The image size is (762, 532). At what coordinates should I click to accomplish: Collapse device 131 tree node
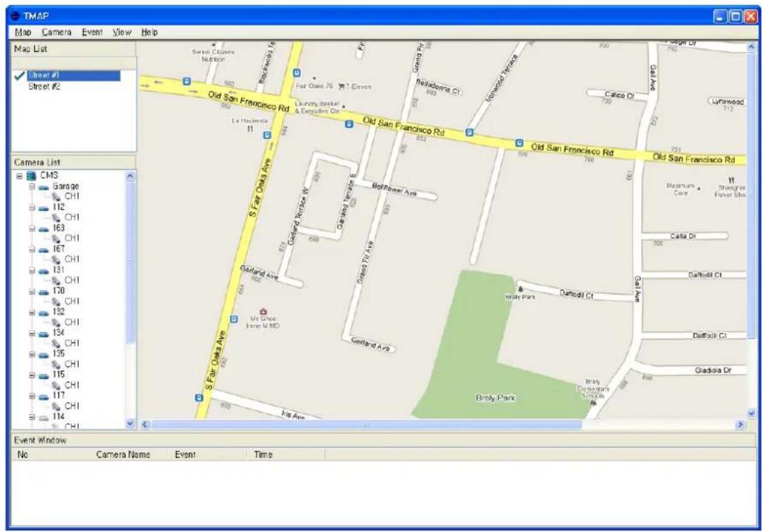tap(32, 270)
